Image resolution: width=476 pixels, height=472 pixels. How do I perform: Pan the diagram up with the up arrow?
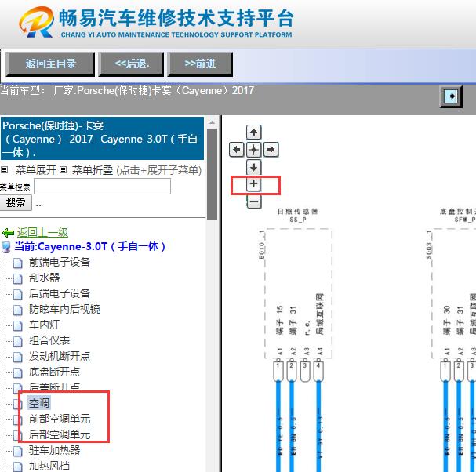(x=253, y=133)
